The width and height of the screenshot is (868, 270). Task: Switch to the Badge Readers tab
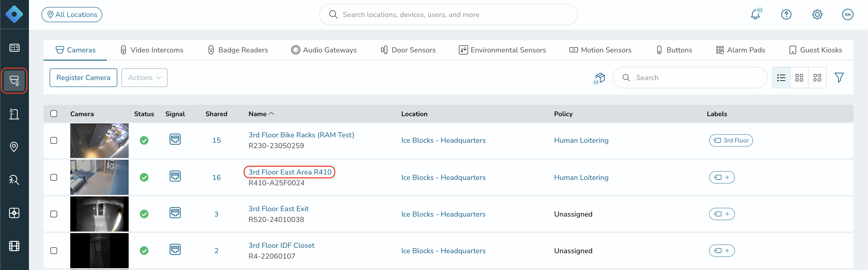[x=238, y=50]
